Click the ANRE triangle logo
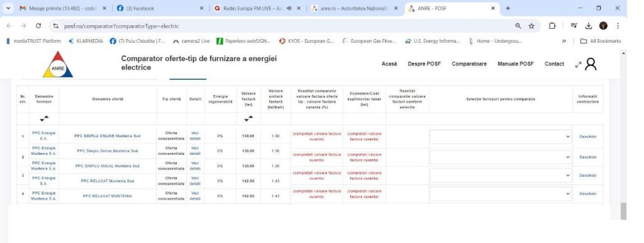The height and width of the screenshot is (243, 644). [58, 65]
